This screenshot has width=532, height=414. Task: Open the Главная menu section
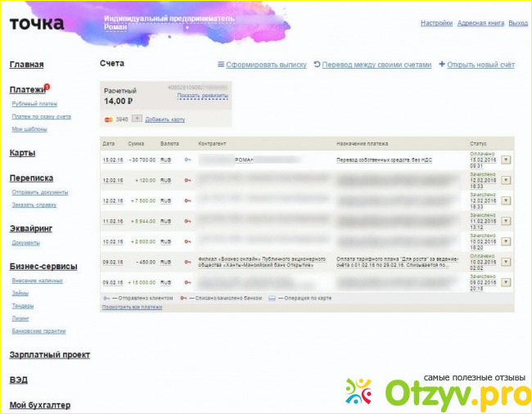[x=26, y=65]
